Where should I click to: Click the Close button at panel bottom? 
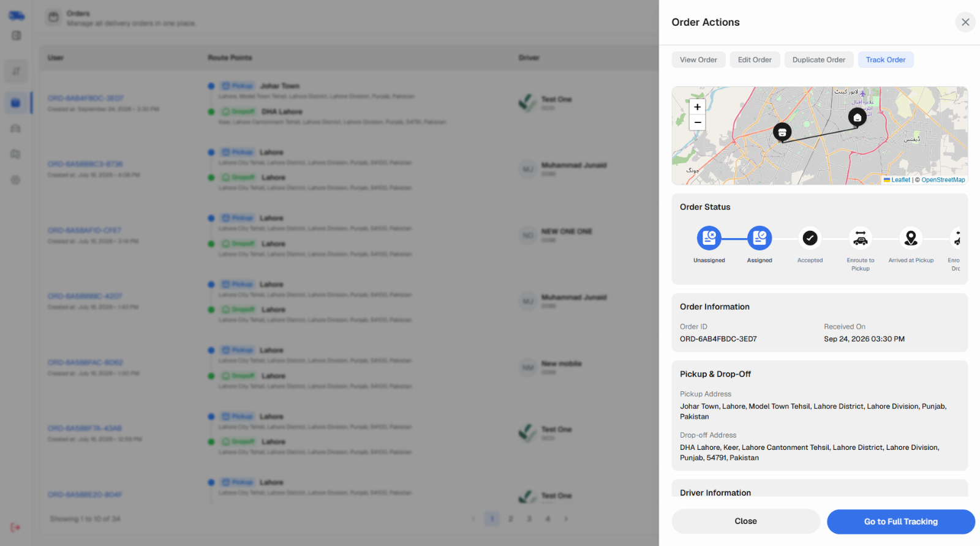(746, 522)
